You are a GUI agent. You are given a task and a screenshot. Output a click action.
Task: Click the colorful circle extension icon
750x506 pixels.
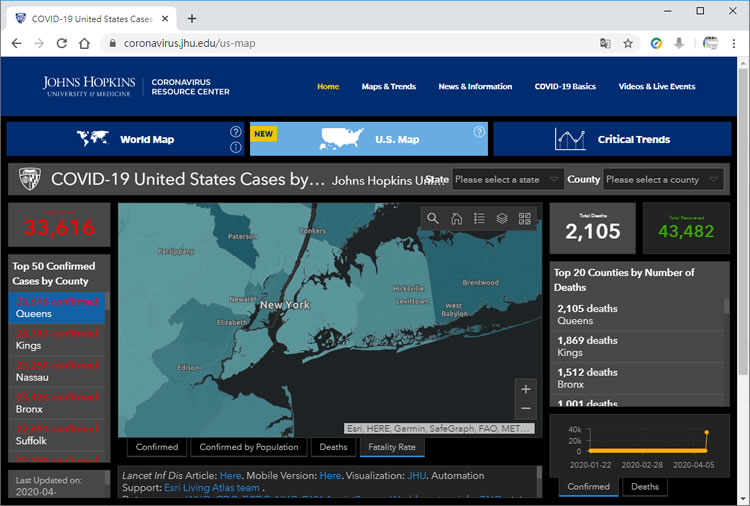pos(656,44)
